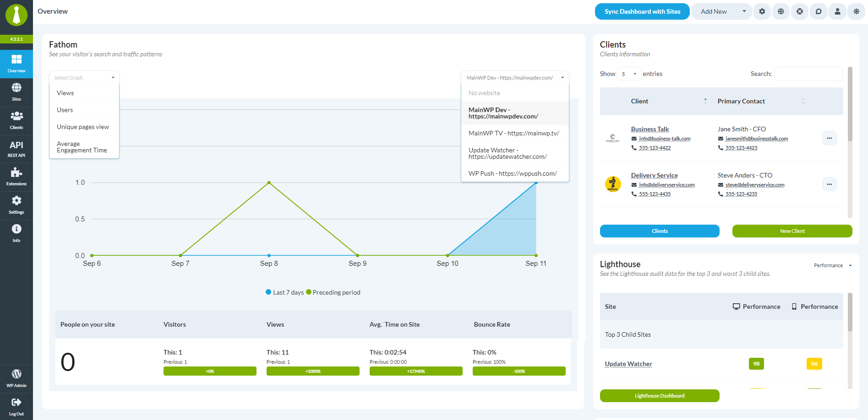Expand the Add New dropdown
The width and height of the screenshot is (868, 420).
[x=721, y=11]
